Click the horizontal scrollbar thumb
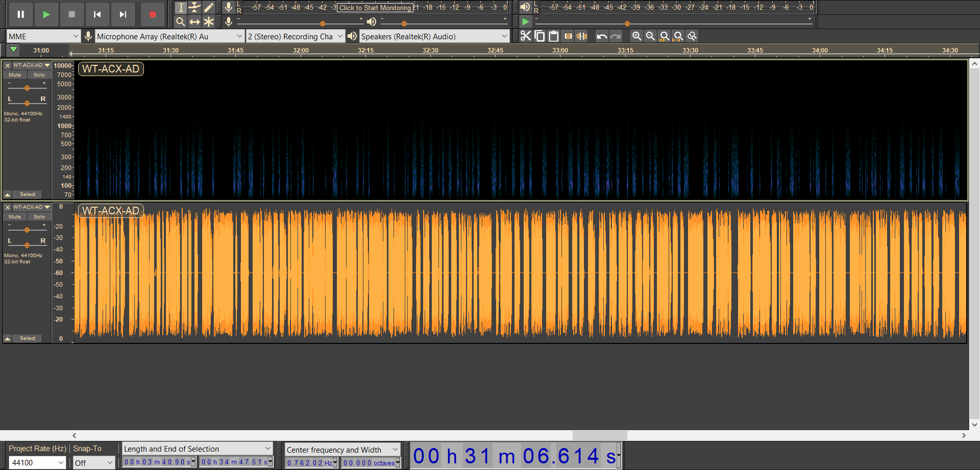This screenshot has height=470, width=980. click(600, 435)
